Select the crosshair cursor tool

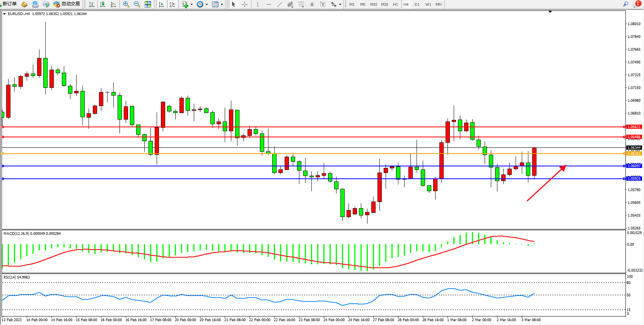point(244,4)
